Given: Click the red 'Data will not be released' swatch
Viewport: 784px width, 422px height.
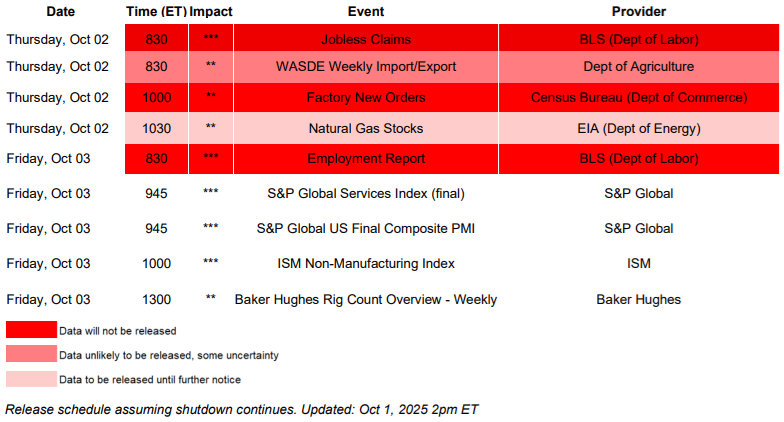Looking at the screenshot, I should pos(30,329).
